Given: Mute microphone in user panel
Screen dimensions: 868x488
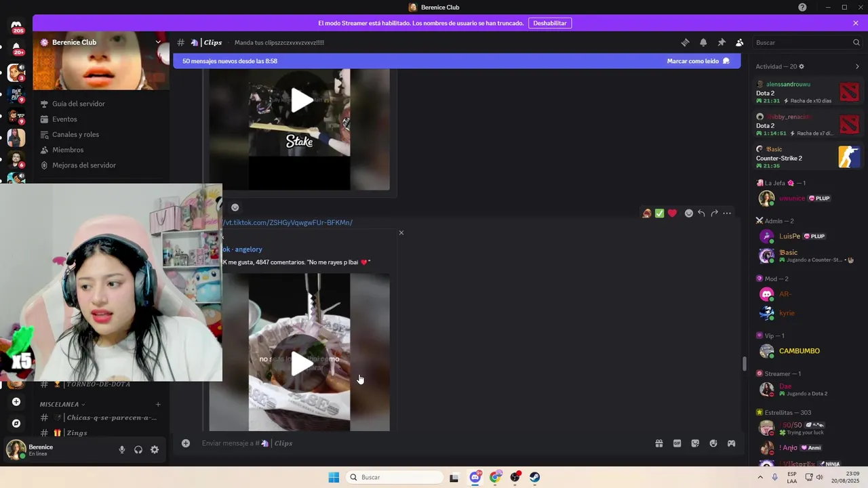Looking at the screenshot, I should click(122, 449).
